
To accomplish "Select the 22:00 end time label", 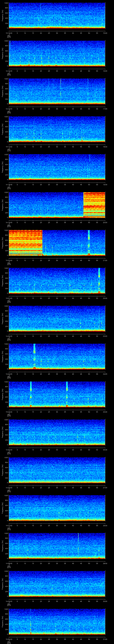I will (x=105, y=298).
